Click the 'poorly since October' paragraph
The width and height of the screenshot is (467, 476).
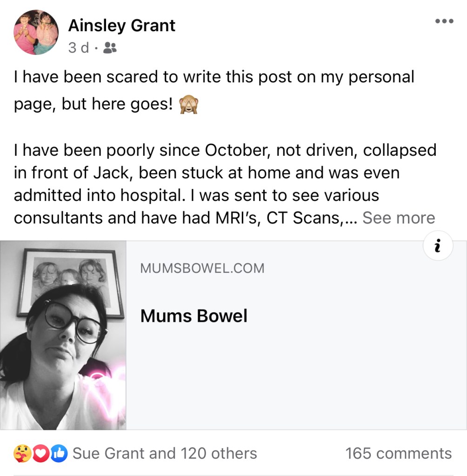click(223, 184)
